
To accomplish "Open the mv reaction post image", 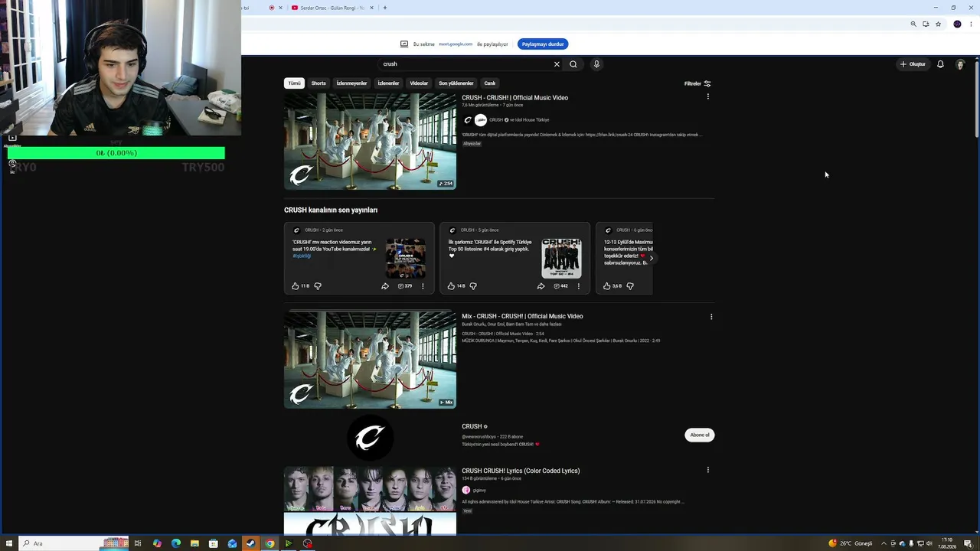I will tap(406, 259).
